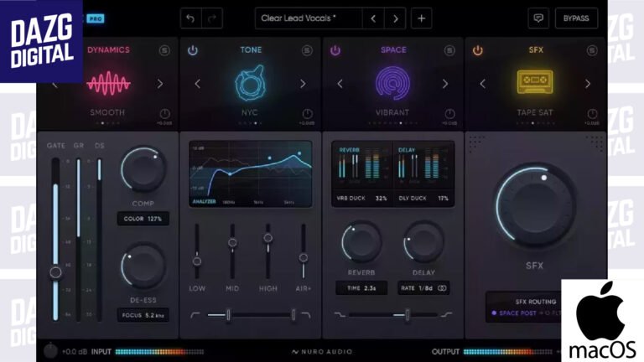The width and height of the screenshot is (644, 362).
Task: Click the large SFX knob
Action: [535, 205]
